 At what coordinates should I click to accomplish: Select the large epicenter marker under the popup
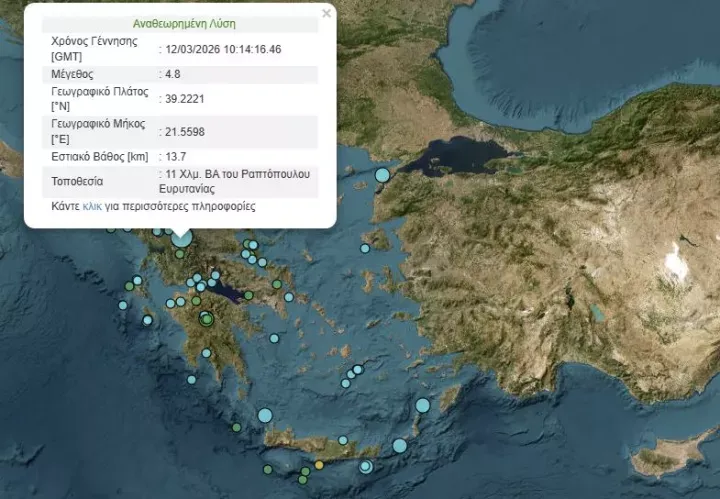(181, 237)
